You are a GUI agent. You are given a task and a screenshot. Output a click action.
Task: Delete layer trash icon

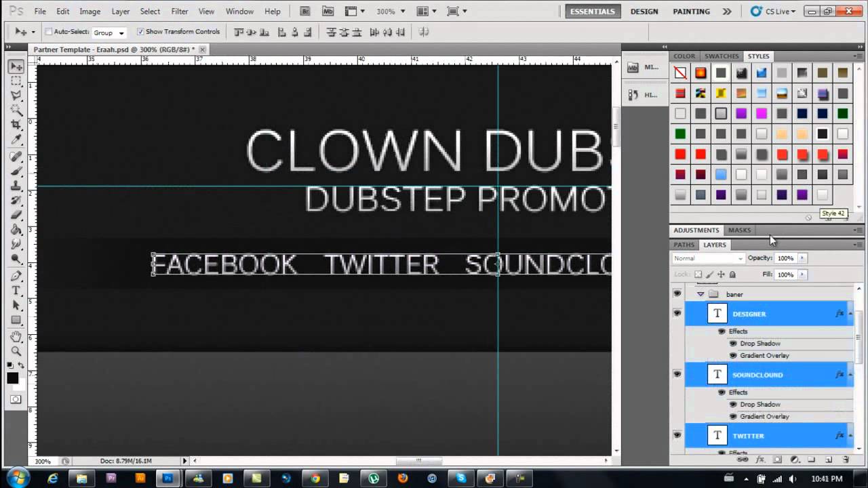(x=846, y=460)
